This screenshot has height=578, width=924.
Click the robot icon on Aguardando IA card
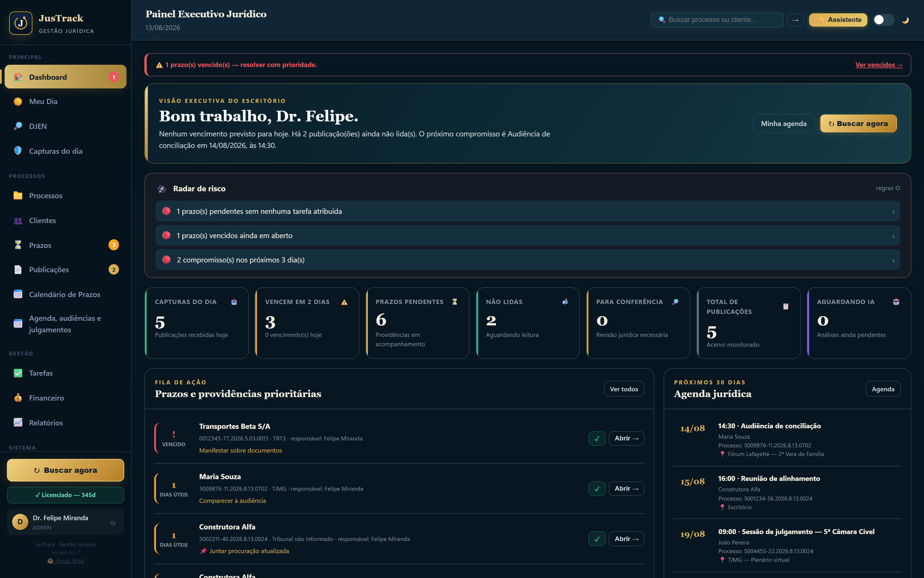pos(896,302)
